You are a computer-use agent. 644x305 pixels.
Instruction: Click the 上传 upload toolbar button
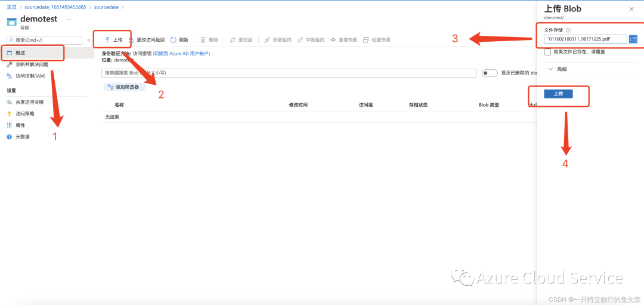click(x=113, y=40)
